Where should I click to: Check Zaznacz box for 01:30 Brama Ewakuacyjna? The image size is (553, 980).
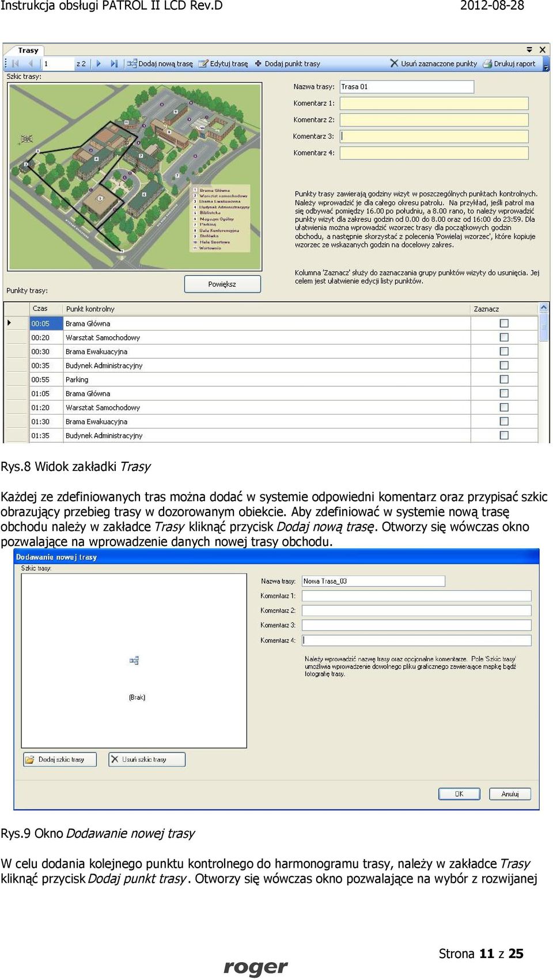tap(504, 421)
